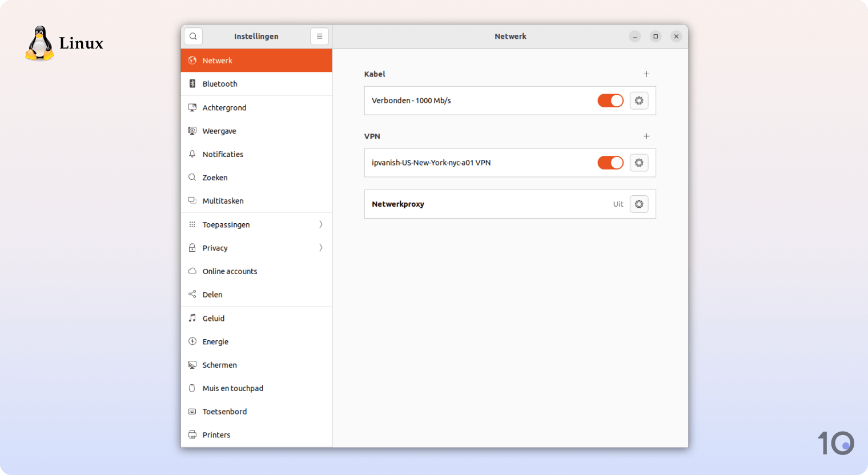Click the search magnifier in Instellingen header
This screenshot has width=868, height=475.
click(x=193, y=36)
